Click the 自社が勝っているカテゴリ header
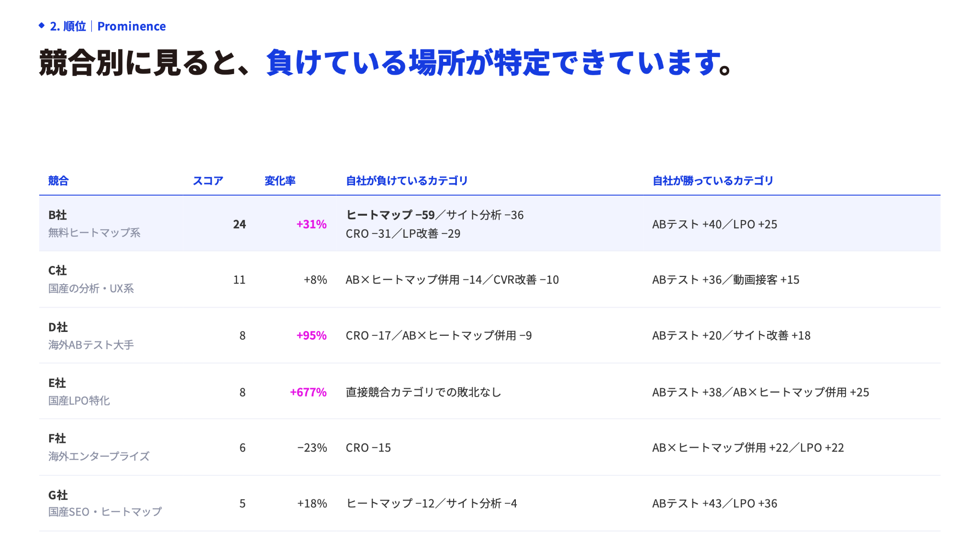980x551 pixels. (713, 181)
